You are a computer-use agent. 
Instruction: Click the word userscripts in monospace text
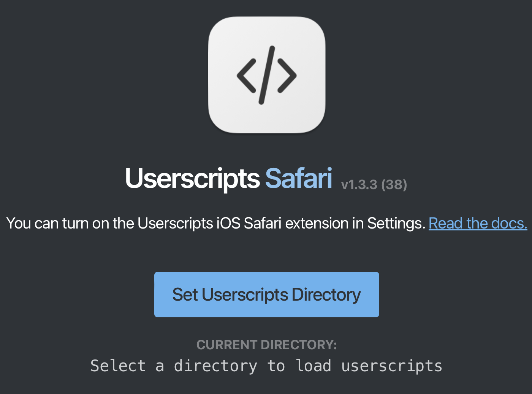392,366
